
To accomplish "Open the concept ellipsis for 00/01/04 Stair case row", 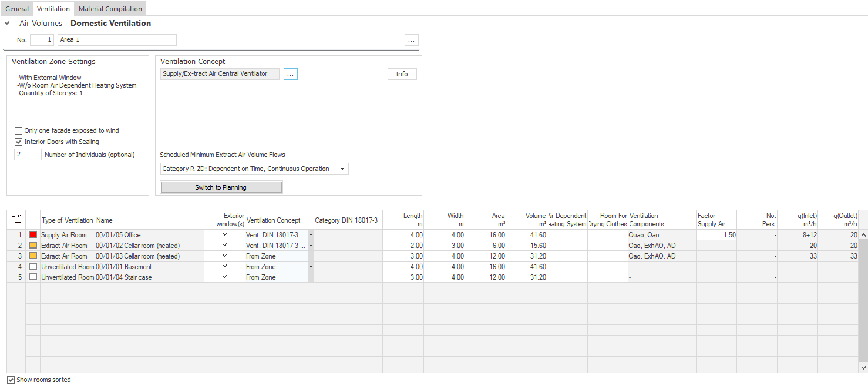I will point(311,277).
